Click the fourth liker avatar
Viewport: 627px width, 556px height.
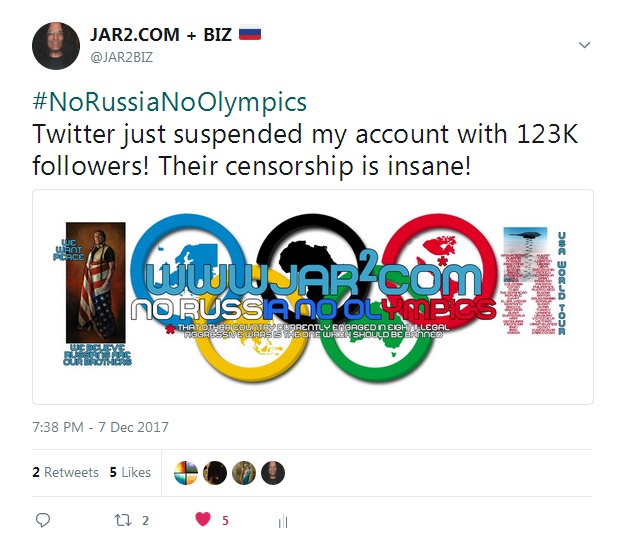(273, 473)
